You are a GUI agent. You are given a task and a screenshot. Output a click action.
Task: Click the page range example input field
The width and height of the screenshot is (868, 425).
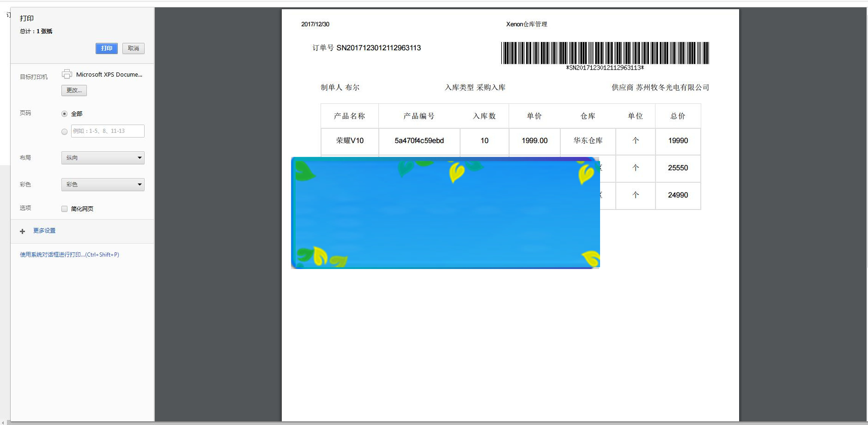(x=107, y=131)
